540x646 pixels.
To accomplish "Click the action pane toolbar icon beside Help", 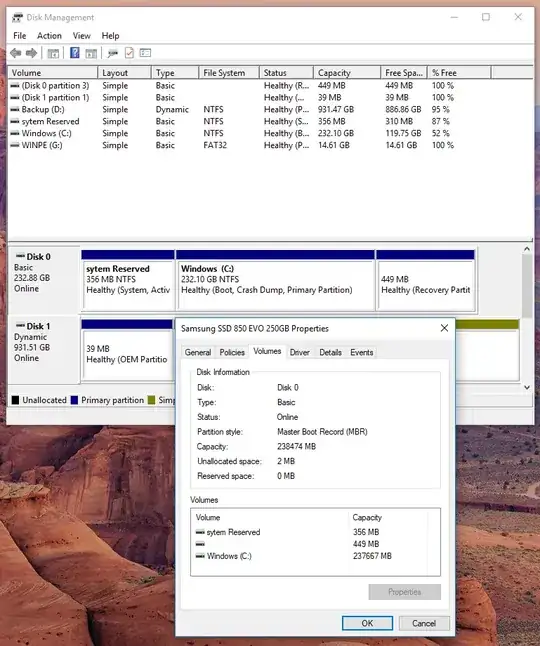I will coord(91,53).
